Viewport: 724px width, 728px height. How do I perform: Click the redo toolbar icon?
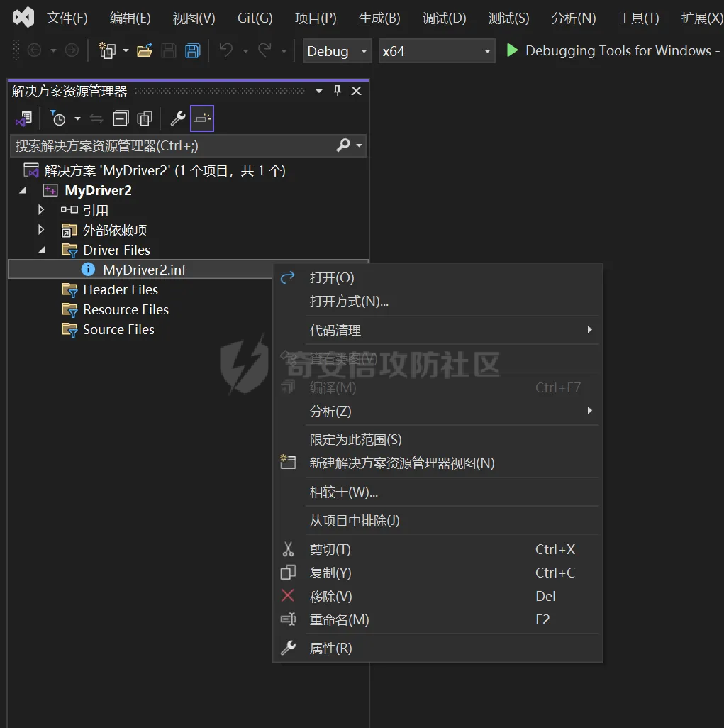(264, 50)
